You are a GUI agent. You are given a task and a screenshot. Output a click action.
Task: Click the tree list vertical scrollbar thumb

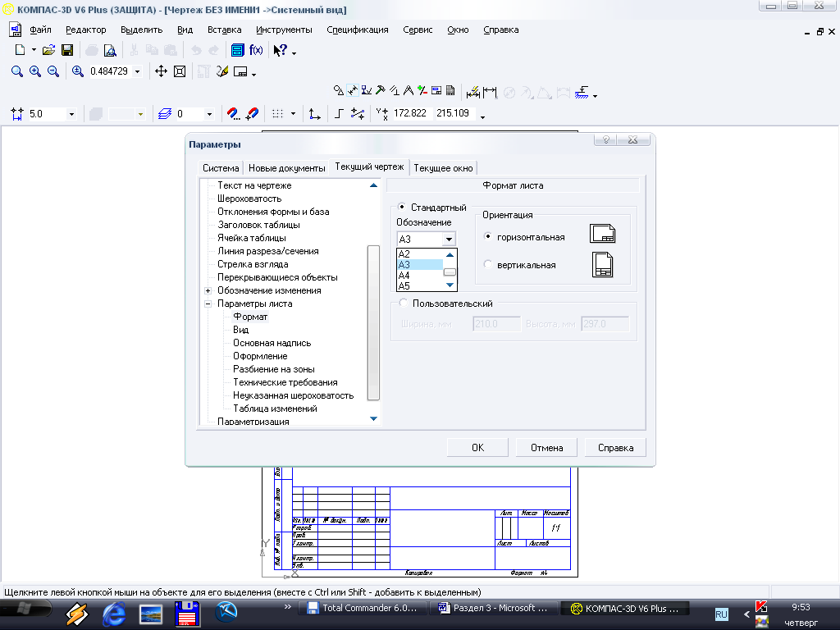[373, 322]
